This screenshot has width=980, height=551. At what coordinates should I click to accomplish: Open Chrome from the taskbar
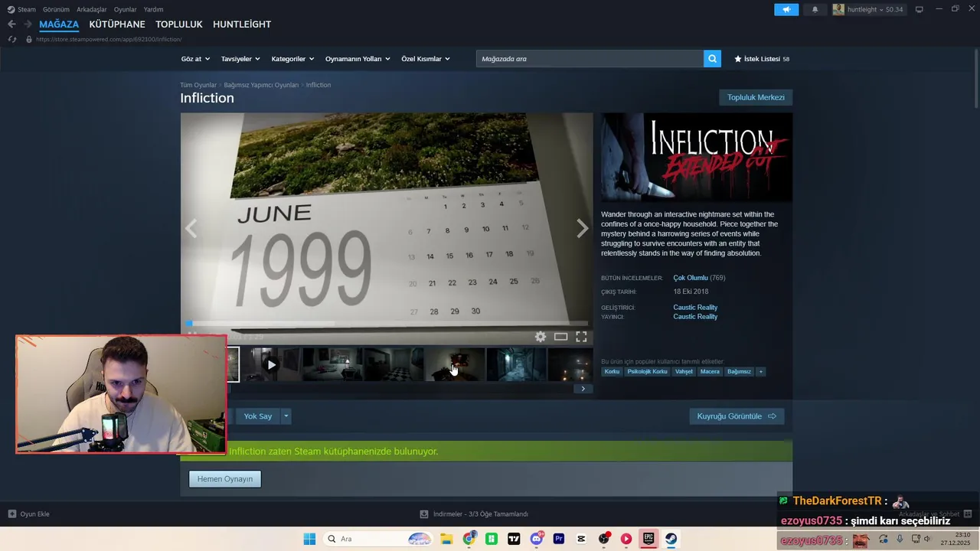[x=469, y=539]
